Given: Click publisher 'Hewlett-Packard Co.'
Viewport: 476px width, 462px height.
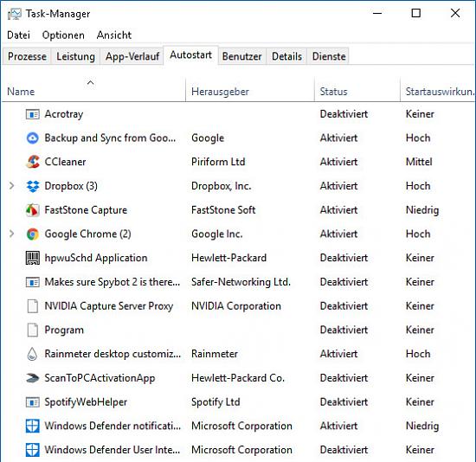Looking at the screenshot, I should (x=238, y=378).
